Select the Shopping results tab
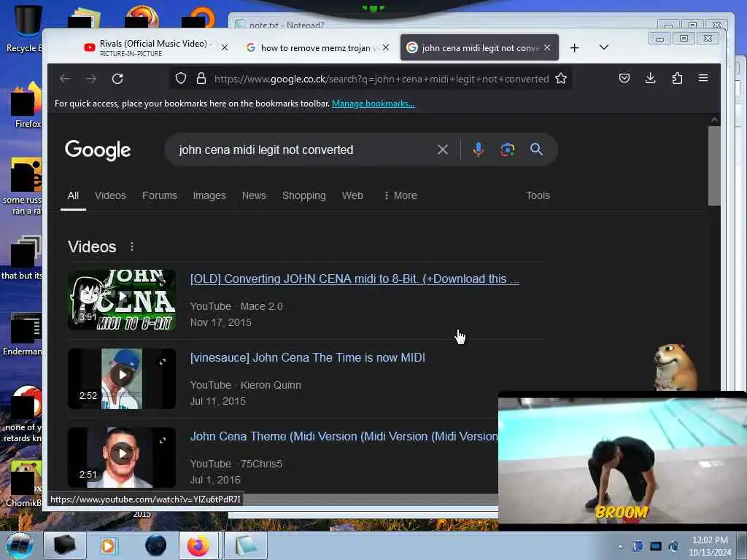The width and height of the screenshot is (747, 560). point(304,195)
